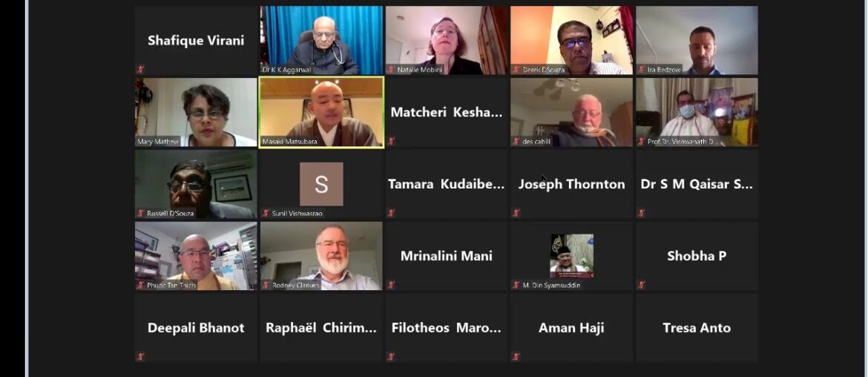Select the Mrinalini Mani participant tile
The width and height of the screenshot is (868, 377).
(447, 256)
